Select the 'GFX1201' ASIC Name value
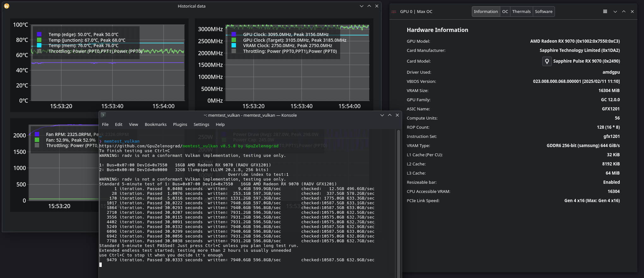Screen dimensions: 644x278 click(x=611, y=109)
